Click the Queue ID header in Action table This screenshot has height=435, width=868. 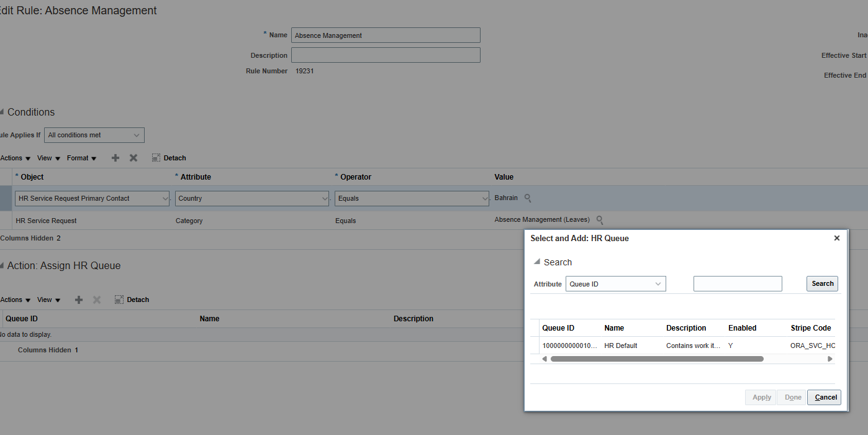point(22,319)
